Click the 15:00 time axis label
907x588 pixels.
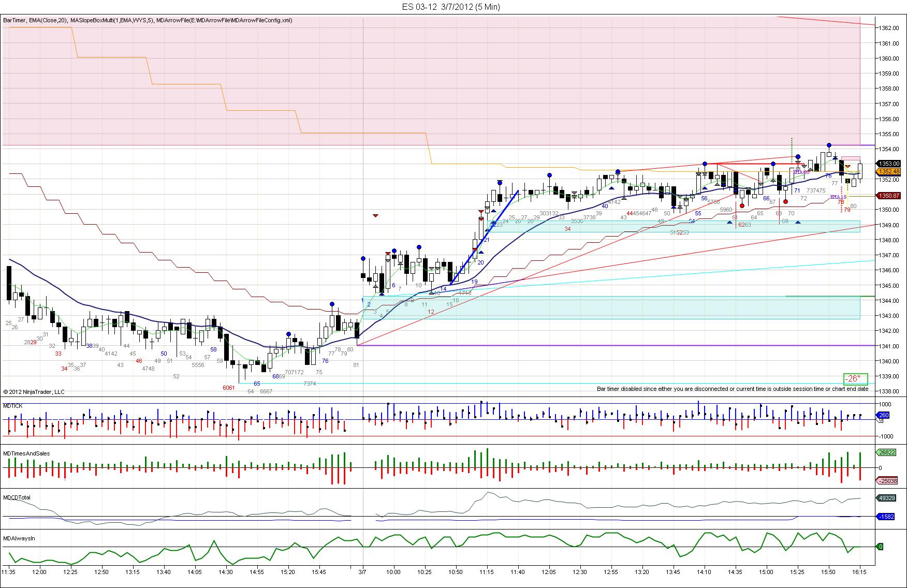(766, 572)
